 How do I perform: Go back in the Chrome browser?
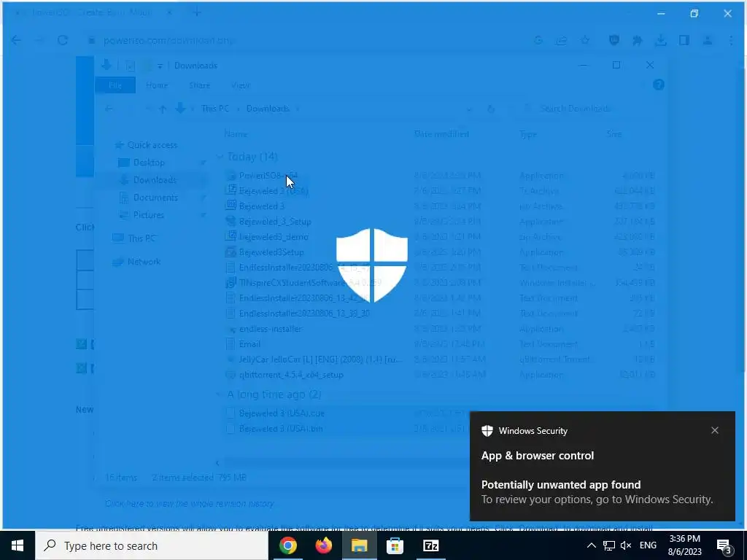coord(16,41)
